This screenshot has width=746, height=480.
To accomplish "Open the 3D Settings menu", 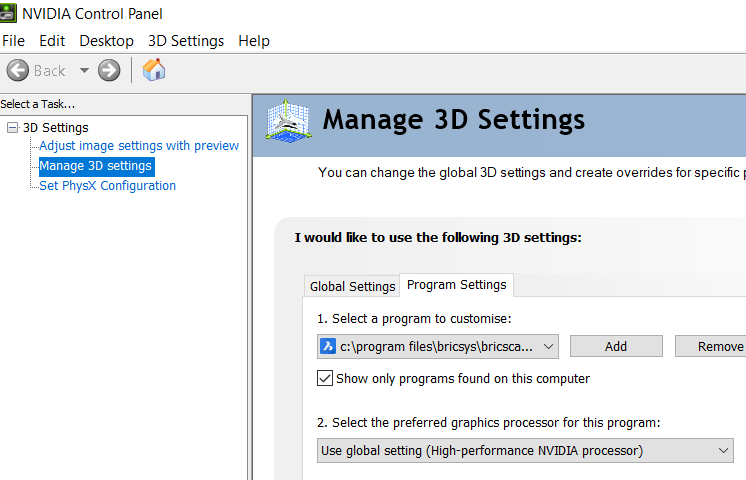I will coord(186,41).
